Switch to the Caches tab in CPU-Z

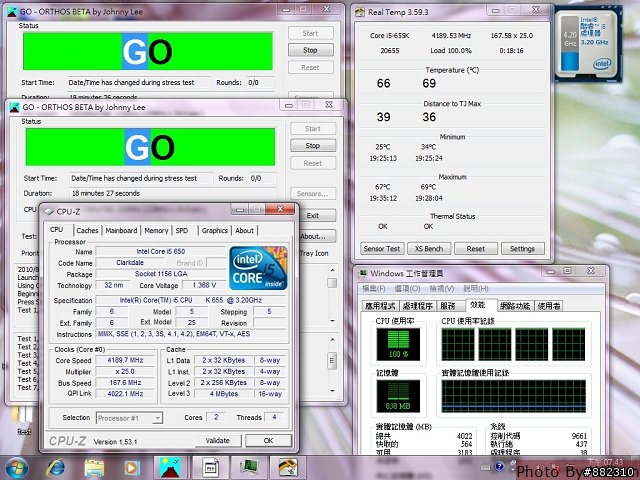[x=87, y=230]
